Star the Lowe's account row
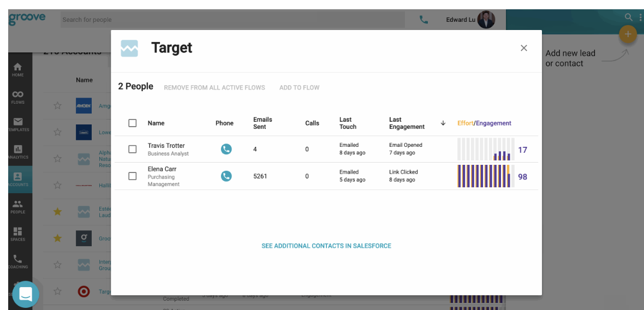 coord(57,132)
